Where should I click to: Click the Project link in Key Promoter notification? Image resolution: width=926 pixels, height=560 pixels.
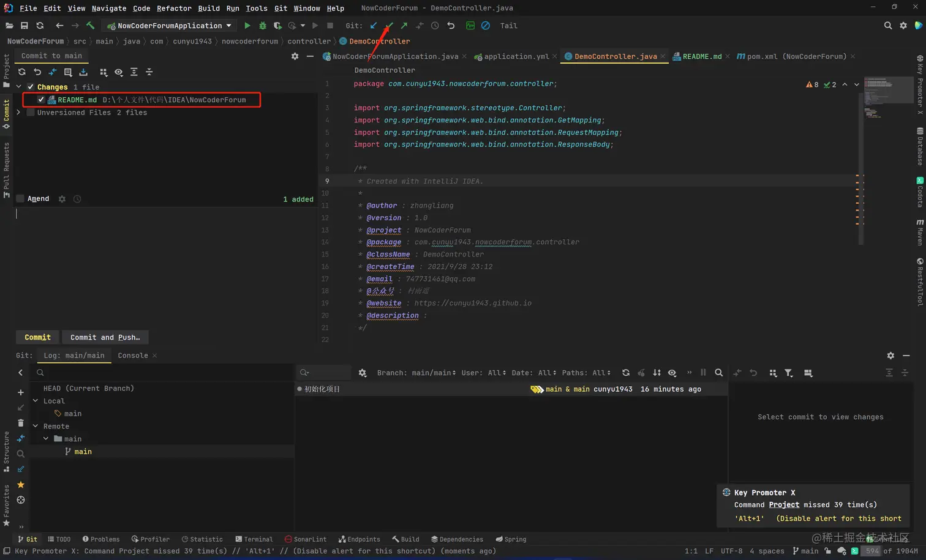(784, 505)
